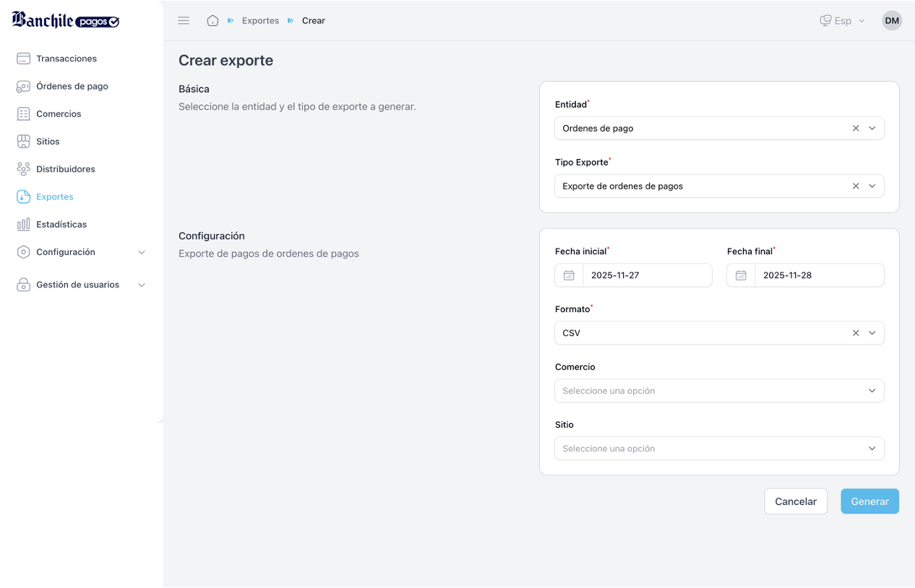Open the Comercio dropdown
The height and width of the screenshot is (588, 915).
(x=719, y=391)
